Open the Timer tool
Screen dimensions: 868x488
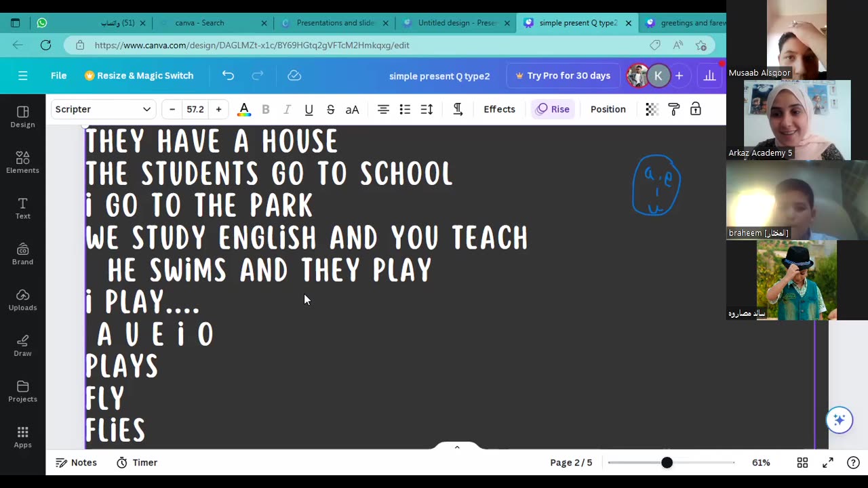137,462
